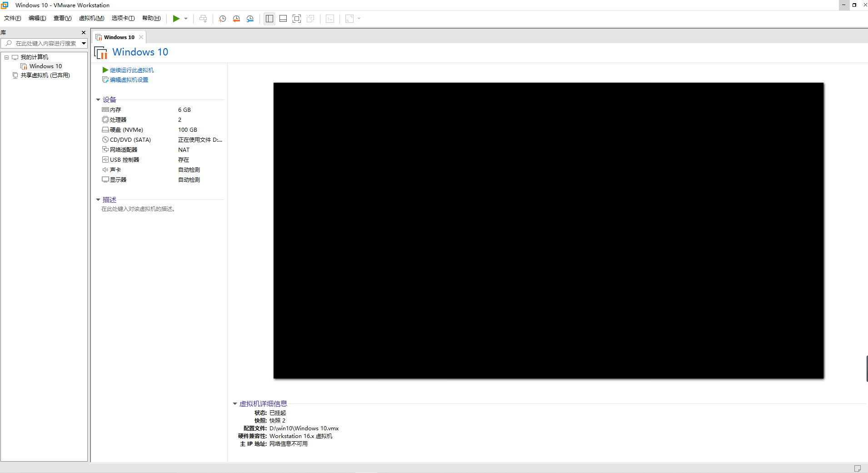
Task: Click the CD/DVD 正在使用文件 value
Action: click(200, 140)
